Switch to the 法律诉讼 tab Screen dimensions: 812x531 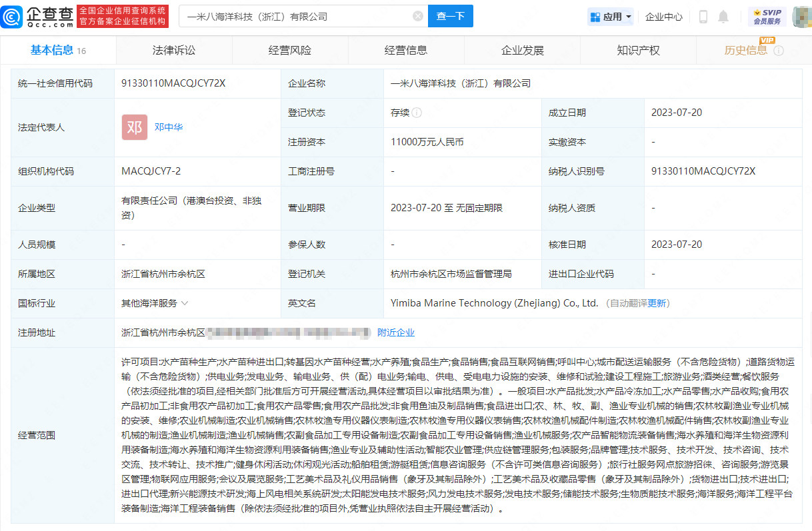click(x=174, y=50)
